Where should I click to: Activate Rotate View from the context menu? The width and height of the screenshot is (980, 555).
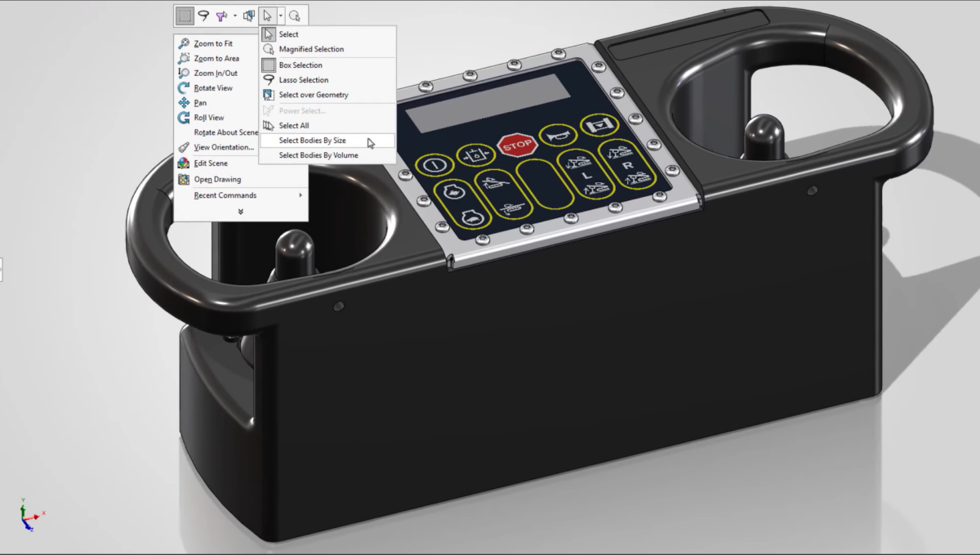[213, 87]
